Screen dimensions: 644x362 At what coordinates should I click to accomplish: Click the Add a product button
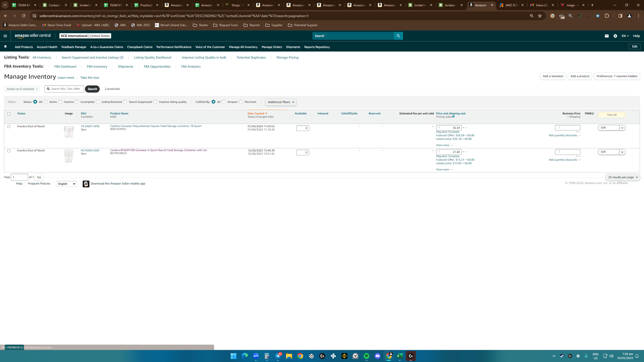click(x=580, y=76)
